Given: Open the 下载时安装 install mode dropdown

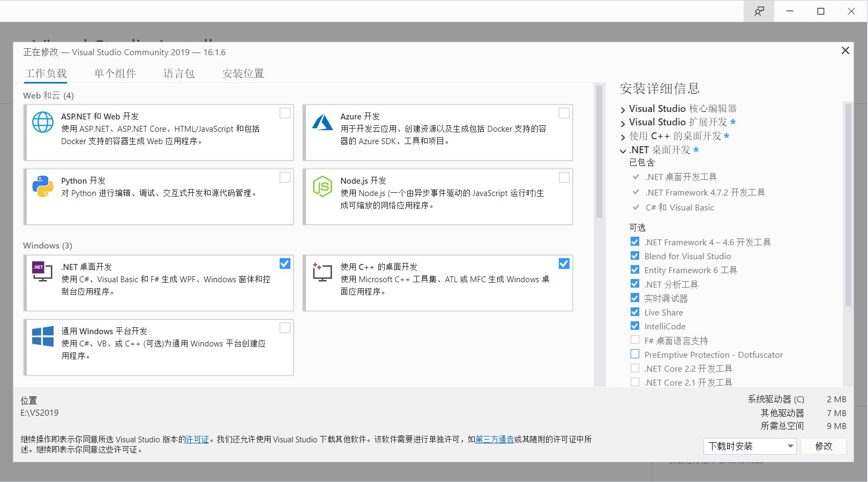Looking at the screenshot, I should [x=750, y=446].
